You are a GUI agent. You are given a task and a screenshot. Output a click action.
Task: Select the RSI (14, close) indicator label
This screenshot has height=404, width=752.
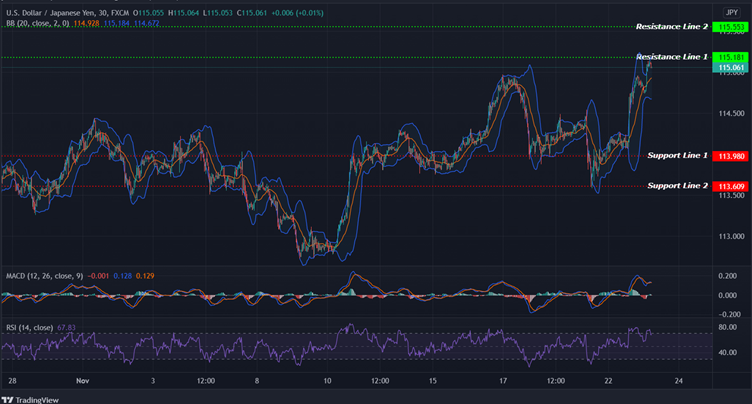pyautogui.click(x=31, y=326)
